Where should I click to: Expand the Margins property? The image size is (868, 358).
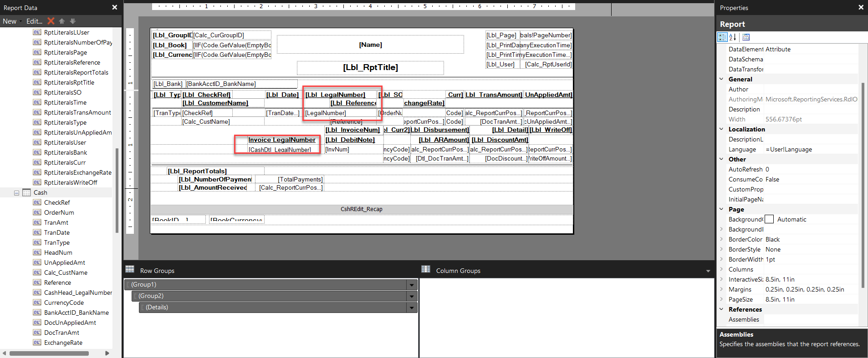[x=721, y=289]
